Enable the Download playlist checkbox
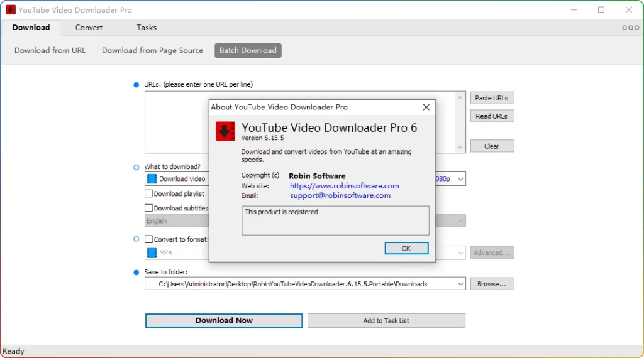This screenshot has width=644, height=358. 148,193
